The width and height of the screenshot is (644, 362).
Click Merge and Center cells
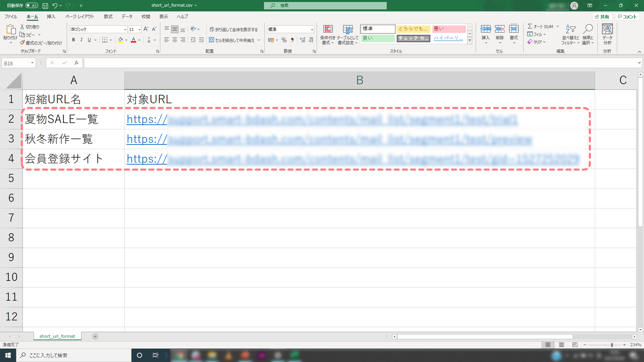[x=232, y=40]
